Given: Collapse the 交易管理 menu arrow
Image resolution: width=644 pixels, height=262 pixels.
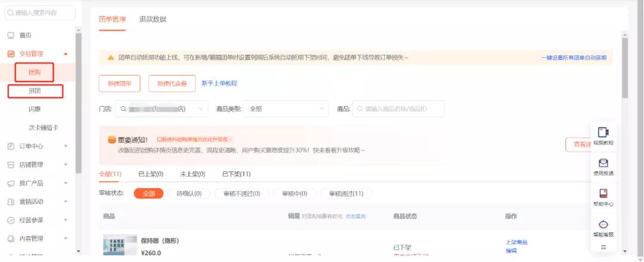Looking at the screenshot, I should tap(66, 54).
